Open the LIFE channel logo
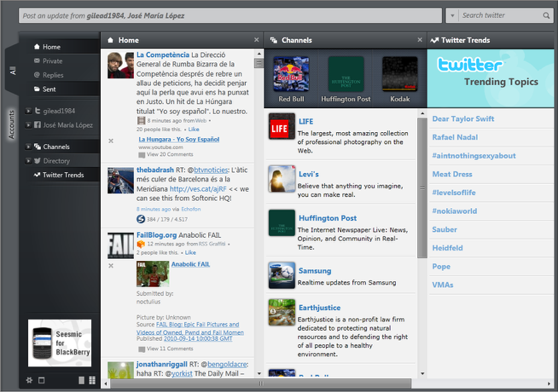Image resolution: width=558 pixels, height=392 pixels. coord(282,126)
